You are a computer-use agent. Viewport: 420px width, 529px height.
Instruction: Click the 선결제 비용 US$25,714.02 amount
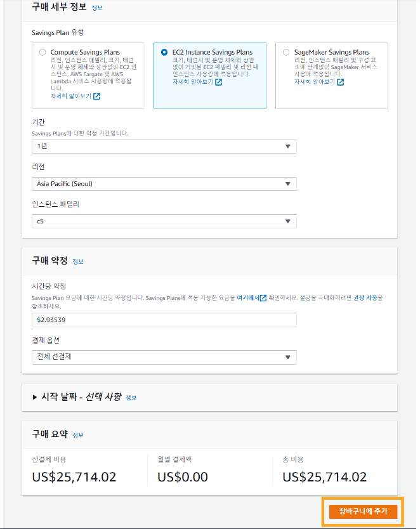pos(74,477)
